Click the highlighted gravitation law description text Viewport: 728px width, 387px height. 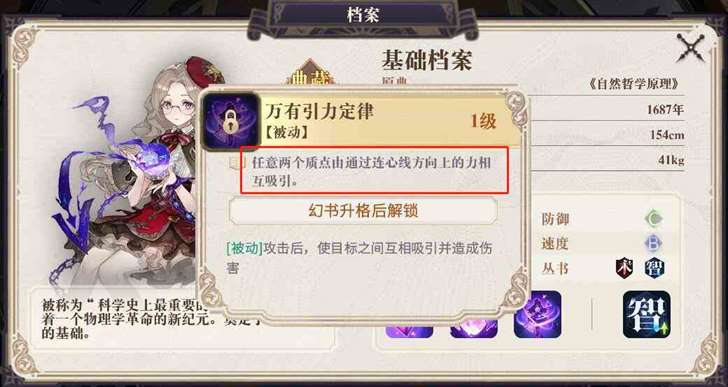point(374,170)
